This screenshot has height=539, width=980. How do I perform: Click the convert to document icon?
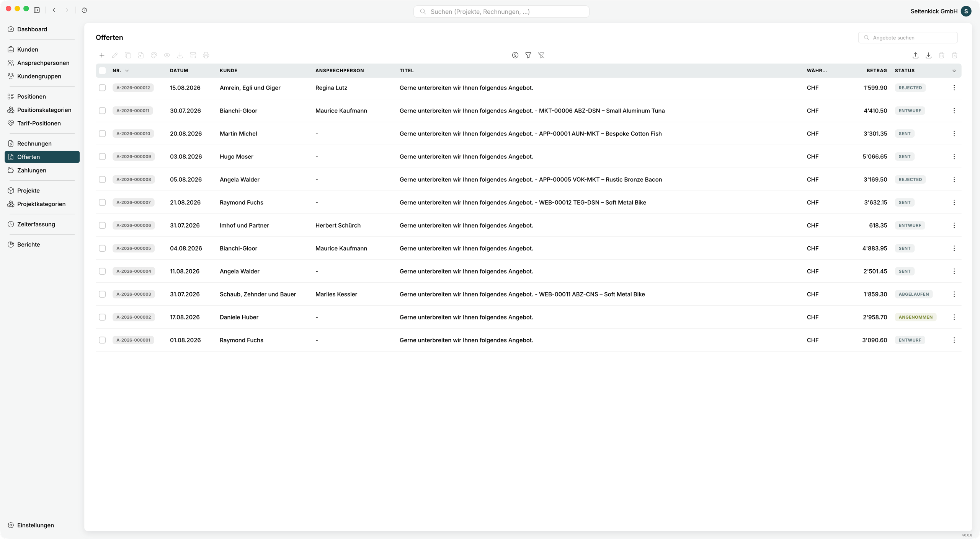tap(141, 55)
